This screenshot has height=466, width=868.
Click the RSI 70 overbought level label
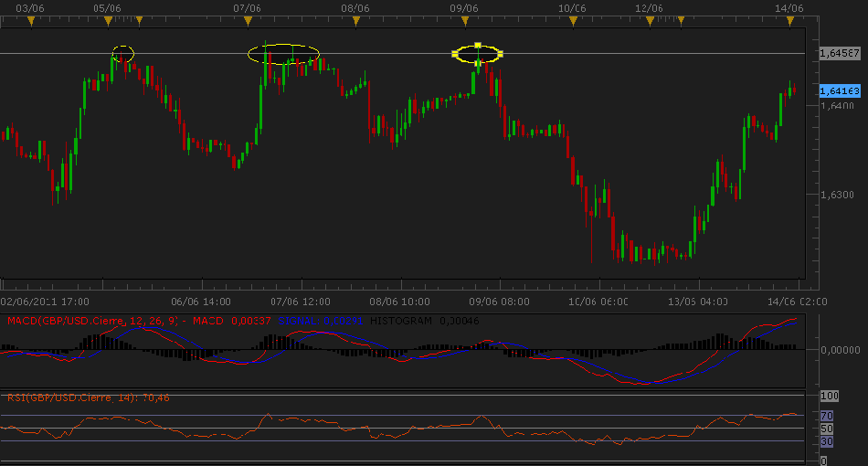coord(827,416)
